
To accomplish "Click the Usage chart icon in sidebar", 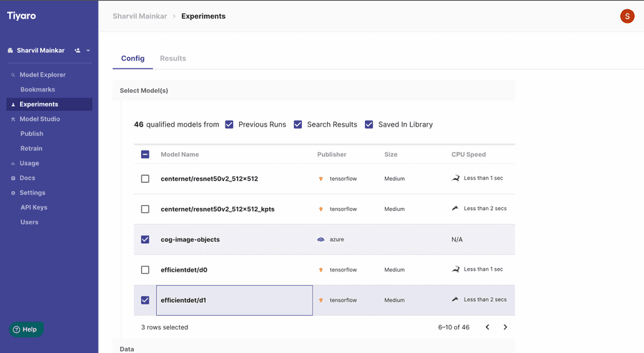I will 13,164.
